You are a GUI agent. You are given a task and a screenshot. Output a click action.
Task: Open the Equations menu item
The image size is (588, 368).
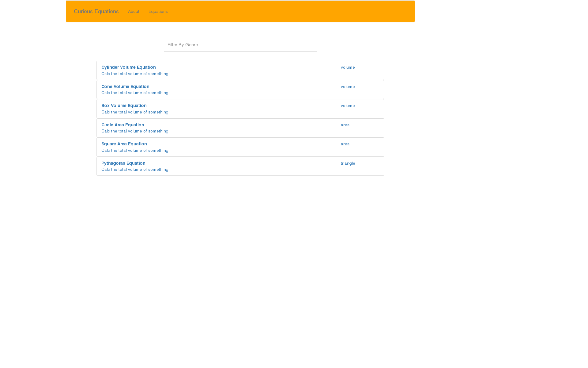point(158,11)
